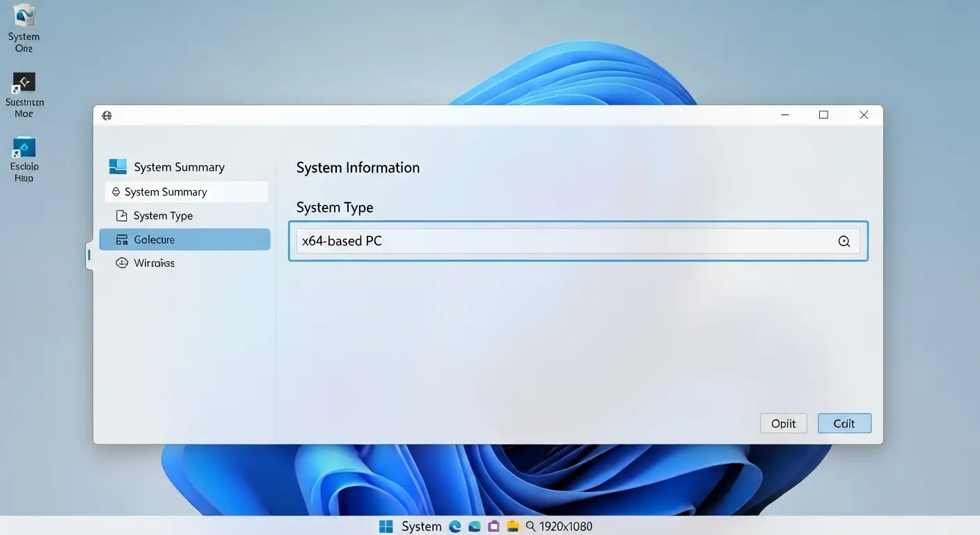980x535 pixels.
Task: Click the globe icon in window title bar
Action: (x=106, y=116)
